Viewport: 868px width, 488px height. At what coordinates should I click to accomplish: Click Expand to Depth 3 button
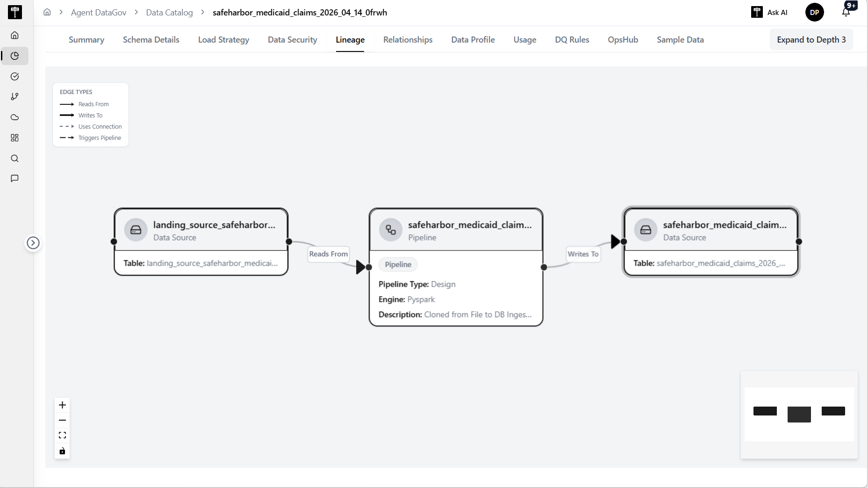811,40
